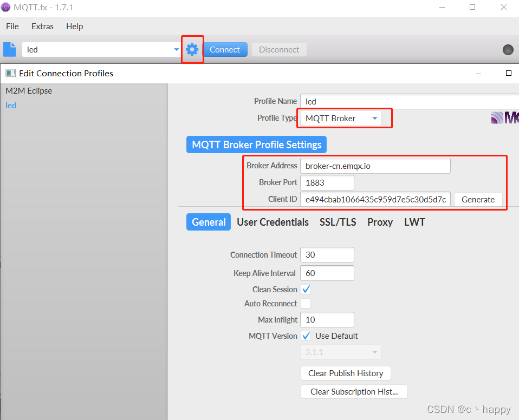Click the Disconnect button
The height and width of the screenshot is (420, 519).
coord(279,50)
